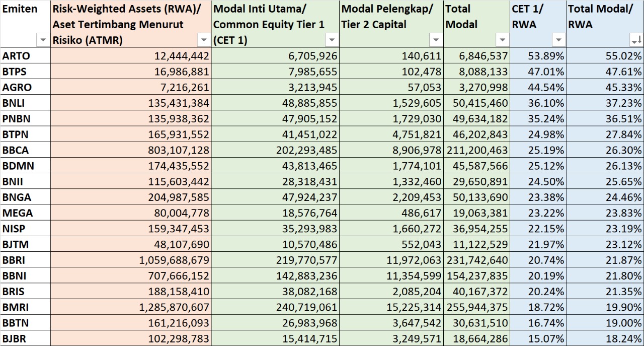
Task: Select the AGRO ticker cell
Action: click(x=25, y=87)
